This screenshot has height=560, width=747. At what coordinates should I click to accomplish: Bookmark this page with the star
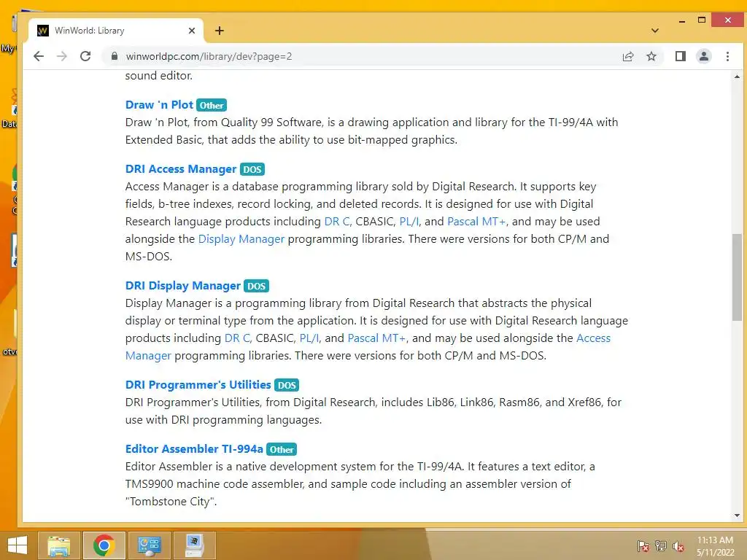(x=651, y=56)
